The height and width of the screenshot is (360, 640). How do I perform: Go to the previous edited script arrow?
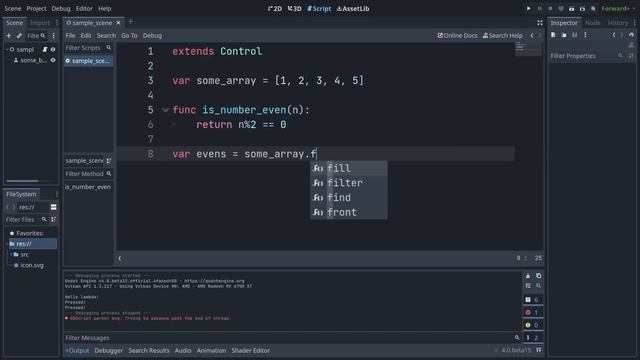click(x=532, y=36)
